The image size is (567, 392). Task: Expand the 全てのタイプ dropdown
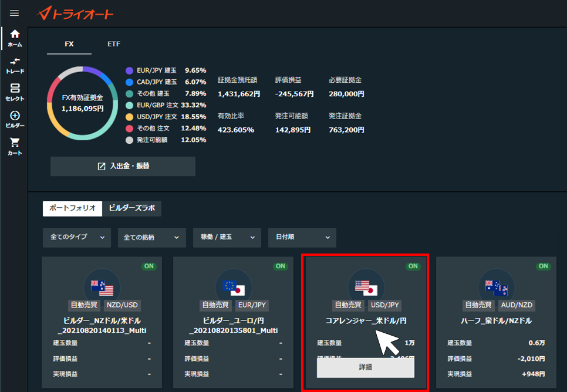click(x=77, y=237)
